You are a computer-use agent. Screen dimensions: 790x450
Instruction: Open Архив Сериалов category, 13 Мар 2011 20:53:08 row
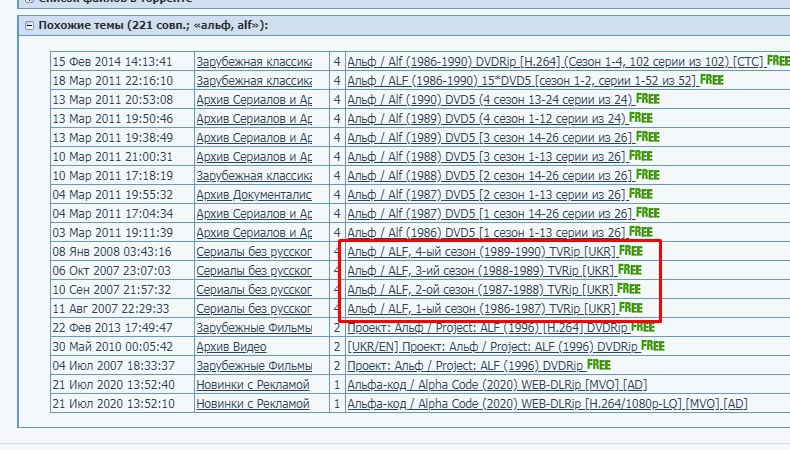point(254,100)
